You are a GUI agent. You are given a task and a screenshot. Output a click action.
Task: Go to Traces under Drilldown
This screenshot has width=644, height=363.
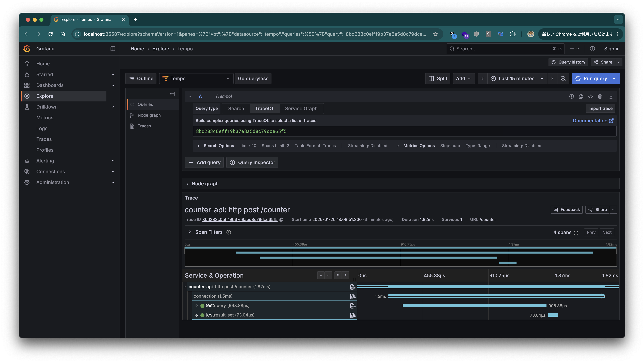(x=44, y=139)
